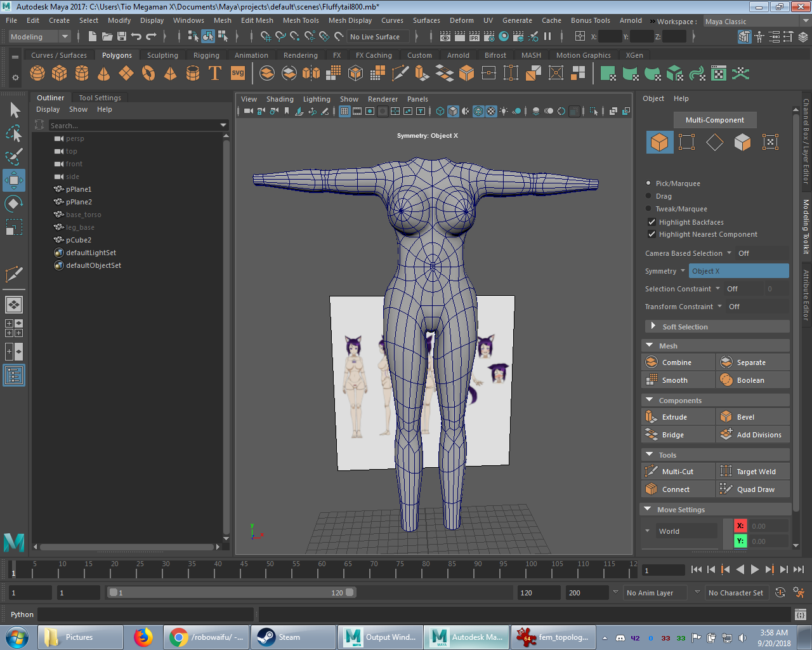
Task: Select the Drag radio option
Action: point(648,196)
